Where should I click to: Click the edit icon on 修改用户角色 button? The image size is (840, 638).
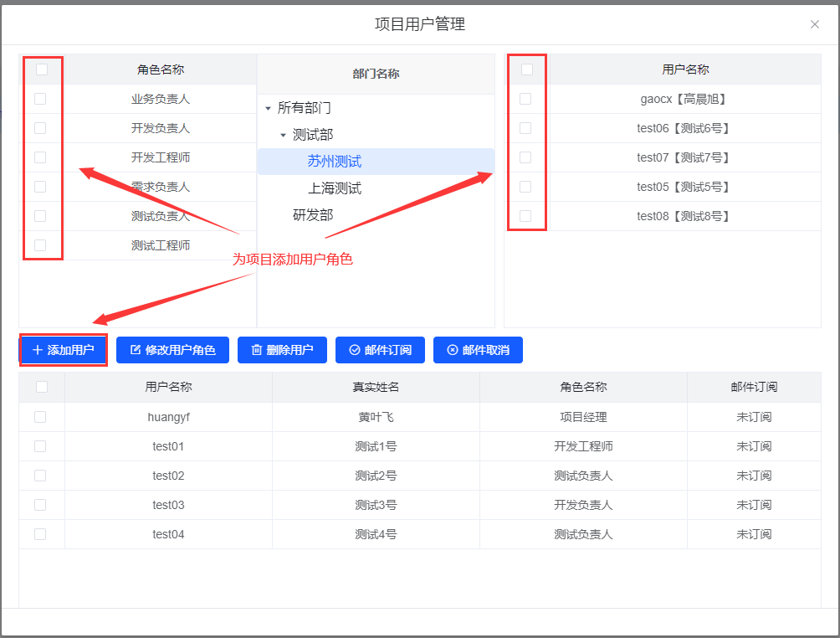coord(136,350)
